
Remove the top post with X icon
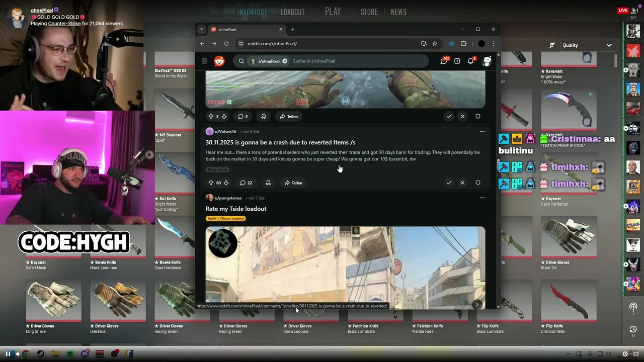tap(462, 116)
